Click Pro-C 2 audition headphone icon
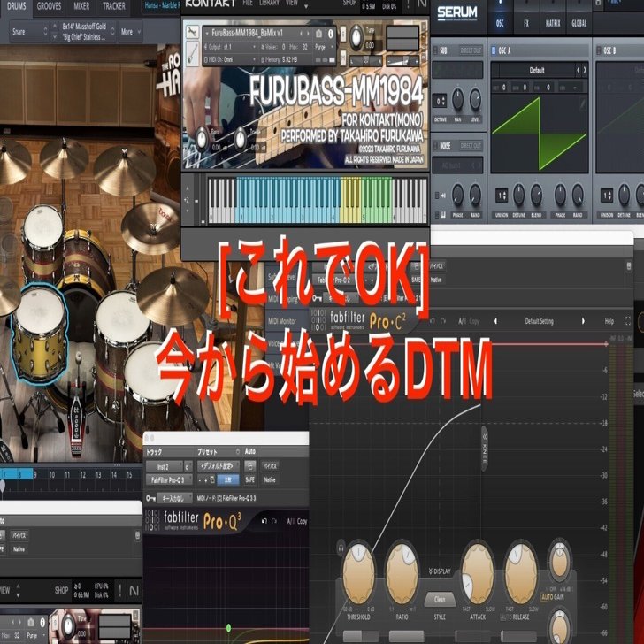The image size is (644, 644). (x=341, y=548)
